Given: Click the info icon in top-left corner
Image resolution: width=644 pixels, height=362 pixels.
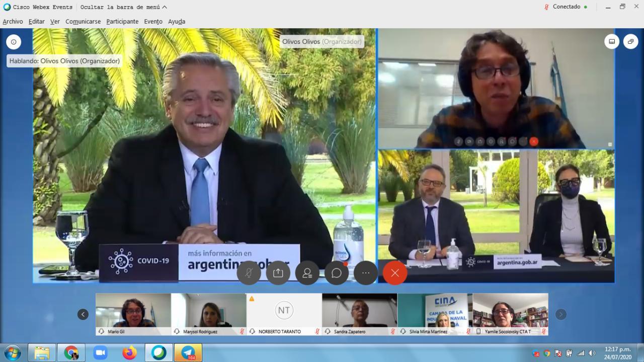Looking at the screenshot, I should point(14,42).
